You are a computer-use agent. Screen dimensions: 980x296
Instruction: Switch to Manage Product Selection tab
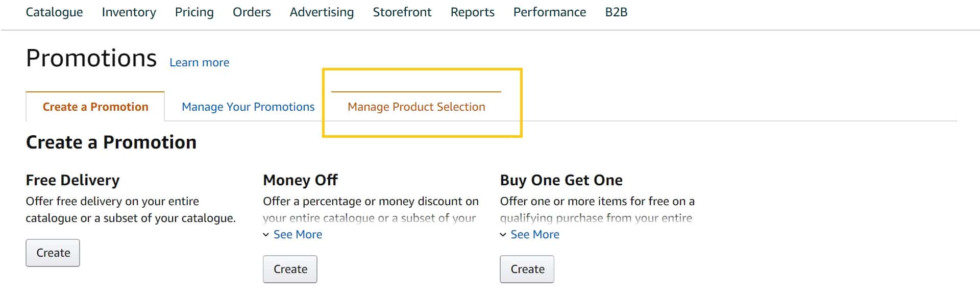[416, 107]
